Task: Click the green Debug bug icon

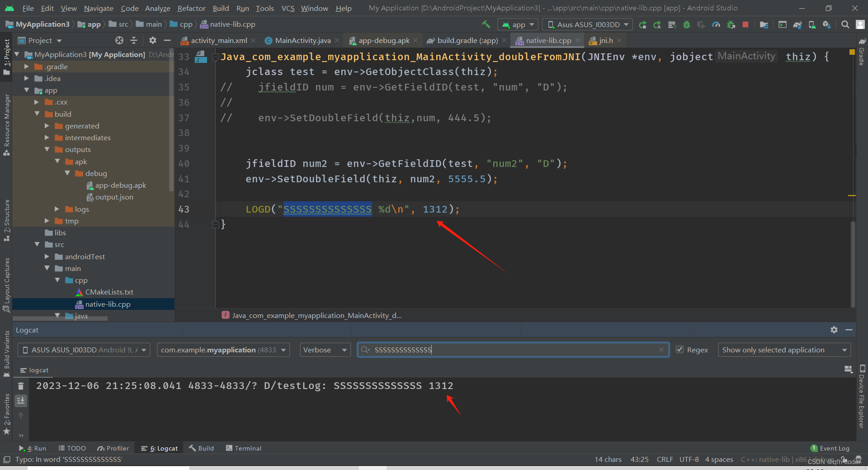Action: coord(687,24)
